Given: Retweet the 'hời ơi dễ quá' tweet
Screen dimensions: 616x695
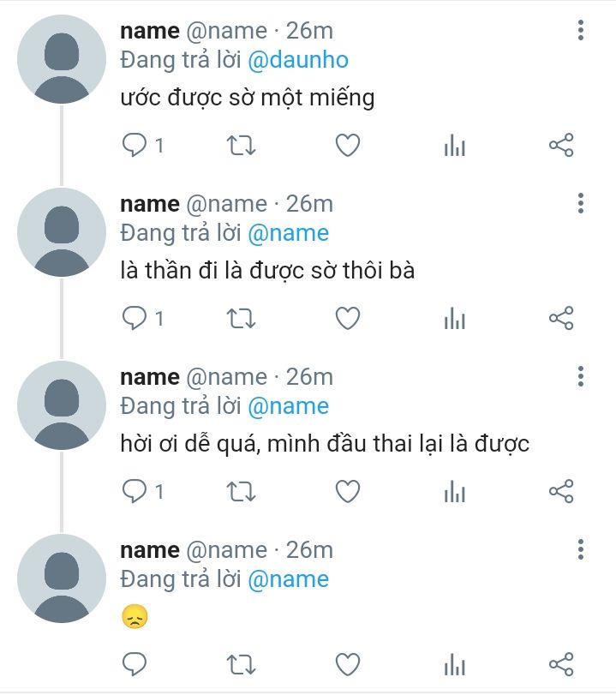Looking at the screenshot, I should click(241, 492).
